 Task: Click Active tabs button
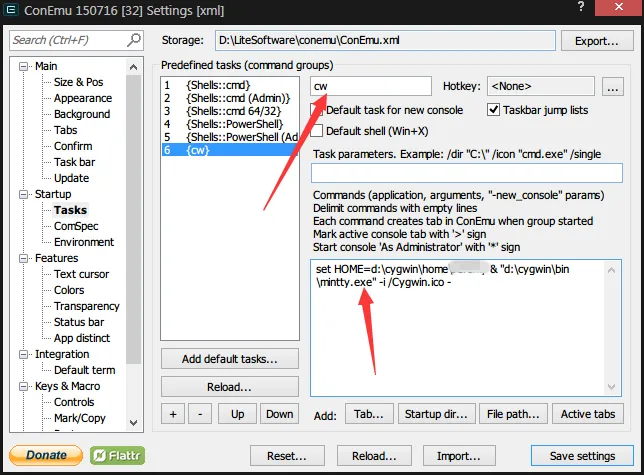click(588, 414)
